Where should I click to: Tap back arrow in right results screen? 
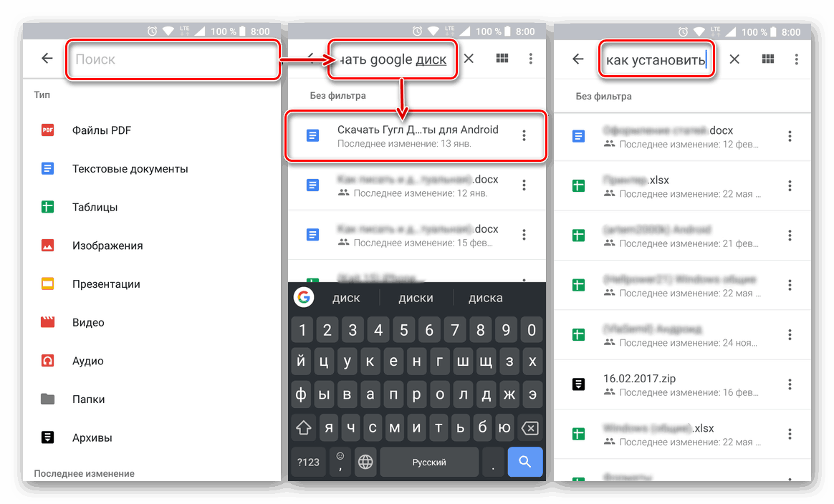click(x=578, y=59)
